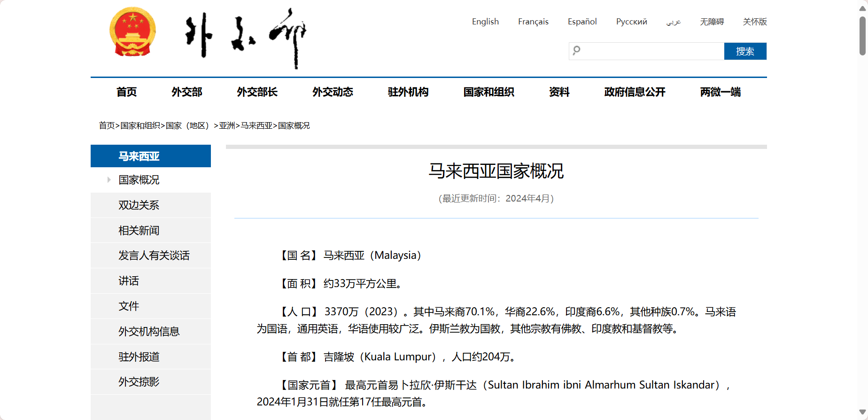This screenshot has width=868, height=420.
Task: Go to 国家和组织 via breadcrumb
Action: pyautogui.click(x=140, y=125)
